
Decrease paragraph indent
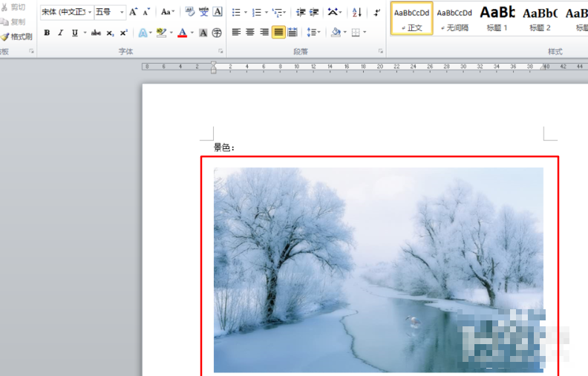[301, 13]
